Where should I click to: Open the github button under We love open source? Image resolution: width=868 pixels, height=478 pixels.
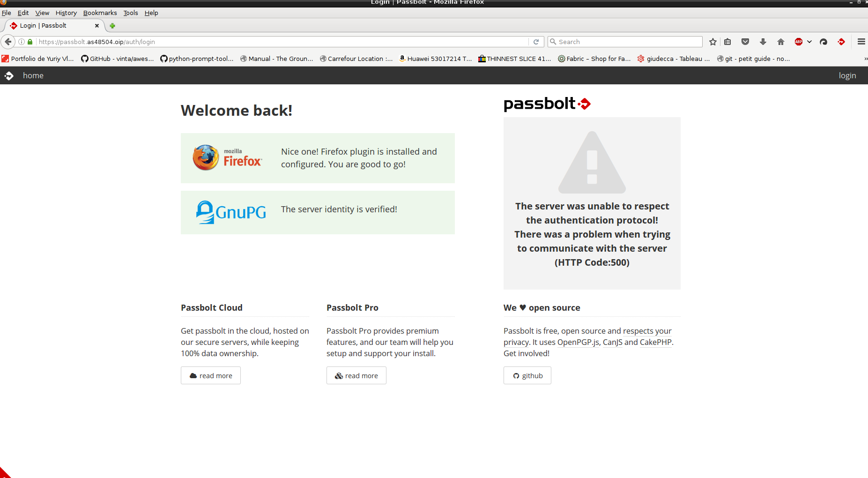click(527, 375)
